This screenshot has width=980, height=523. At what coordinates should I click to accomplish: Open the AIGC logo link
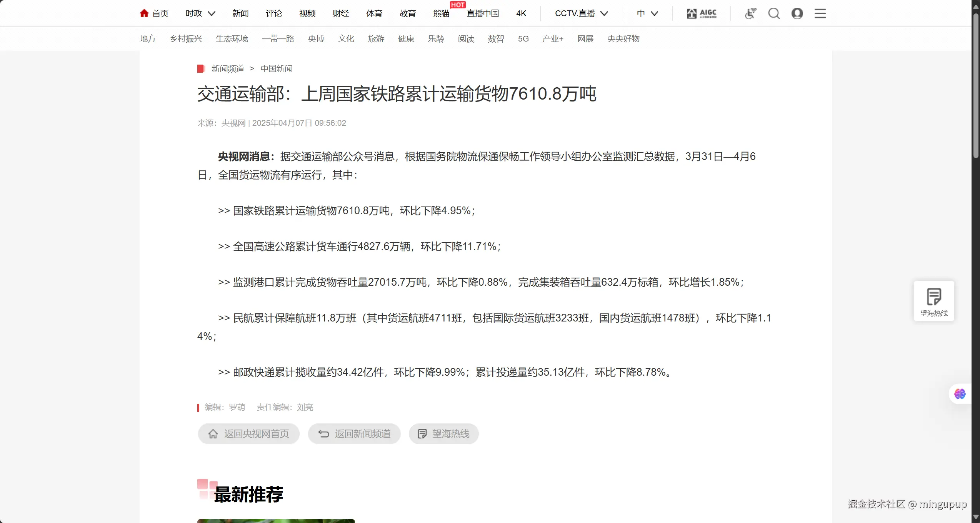(702, 13)
